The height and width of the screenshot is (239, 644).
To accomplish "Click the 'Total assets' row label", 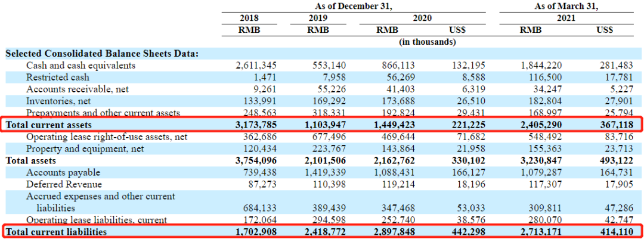I will point(31,160).
